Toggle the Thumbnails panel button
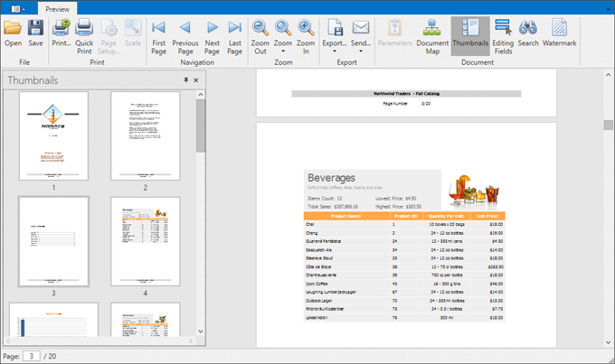Viewport: 615px width, 364px height. [x=469, y=33]
